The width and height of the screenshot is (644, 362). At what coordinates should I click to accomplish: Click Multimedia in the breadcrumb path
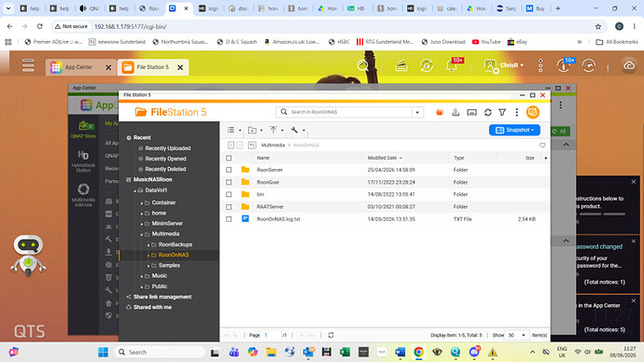point(273,146)
